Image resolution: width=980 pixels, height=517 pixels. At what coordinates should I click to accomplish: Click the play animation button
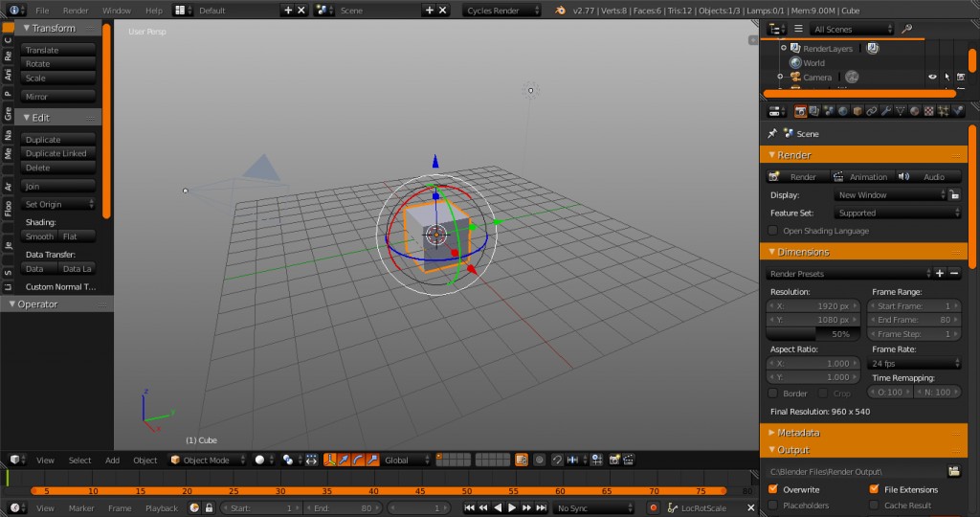coord(512,508)
